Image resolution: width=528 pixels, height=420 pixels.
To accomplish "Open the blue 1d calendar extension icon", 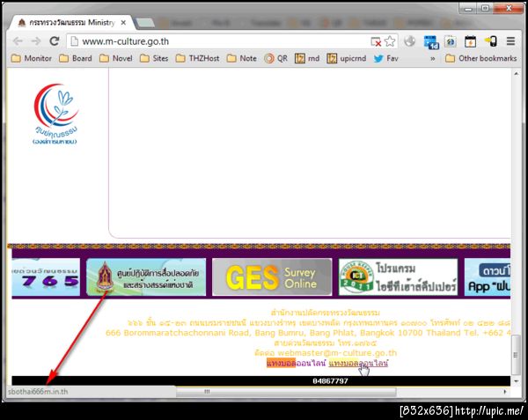I will coord(430,42).
